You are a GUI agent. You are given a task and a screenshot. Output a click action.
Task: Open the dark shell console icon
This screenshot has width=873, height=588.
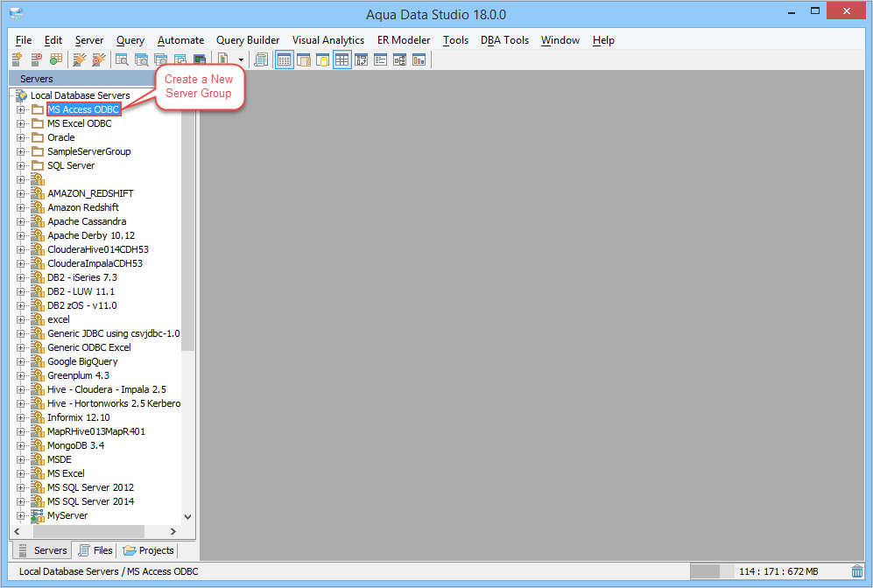200,59
